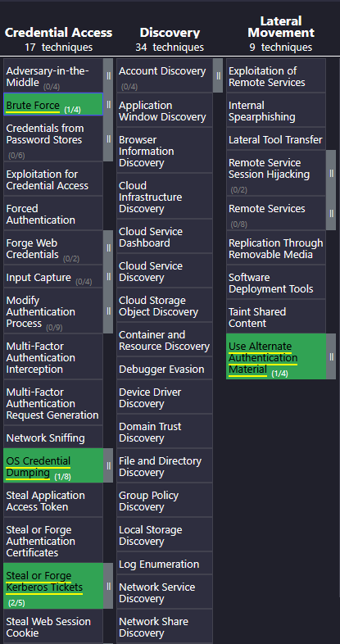Image resolution: width=340 pixels, height=644 pixels.
Task: Select the Adversary-in-the-Middle technique
Action: coord(53,75)
